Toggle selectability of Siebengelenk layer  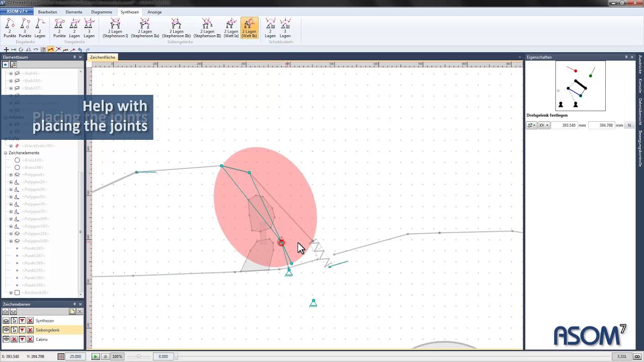[14, 330]
